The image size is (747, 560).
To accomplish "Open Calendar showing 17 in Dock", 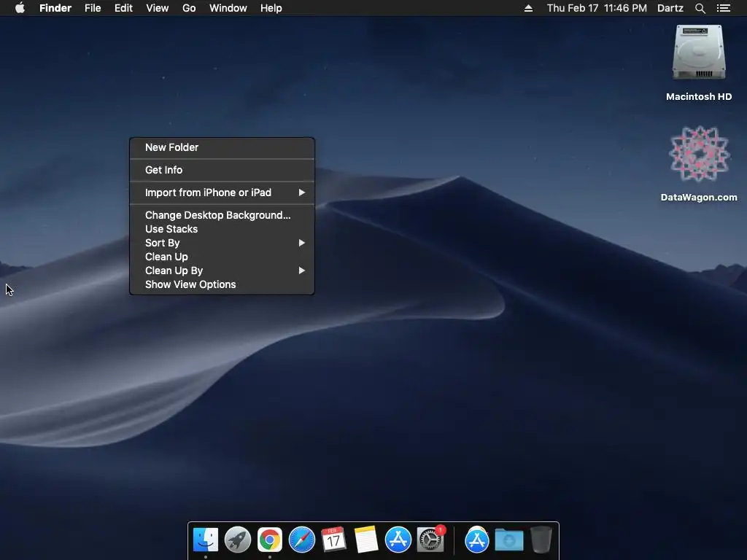I will click(333, 540).
